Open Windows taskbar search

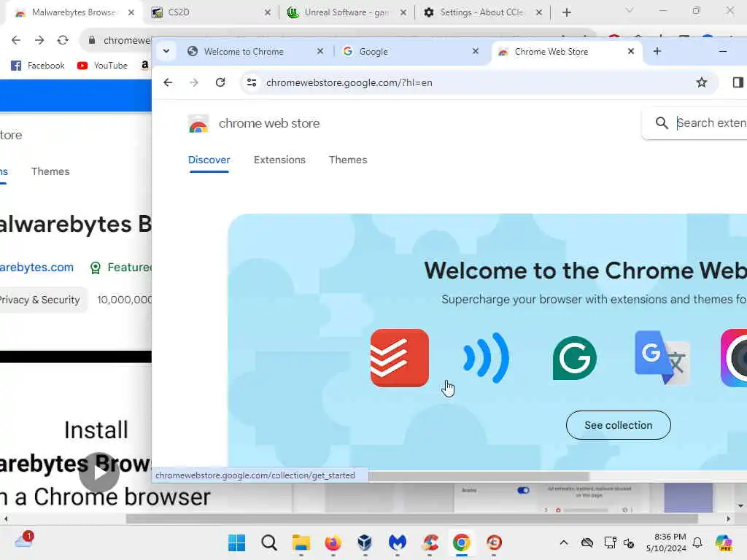(269, 542)
